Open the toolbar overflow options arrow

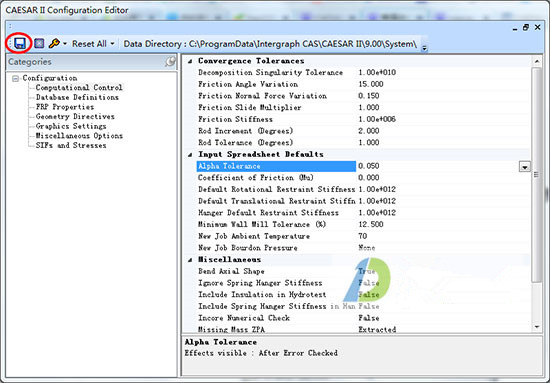click(424, 48)
